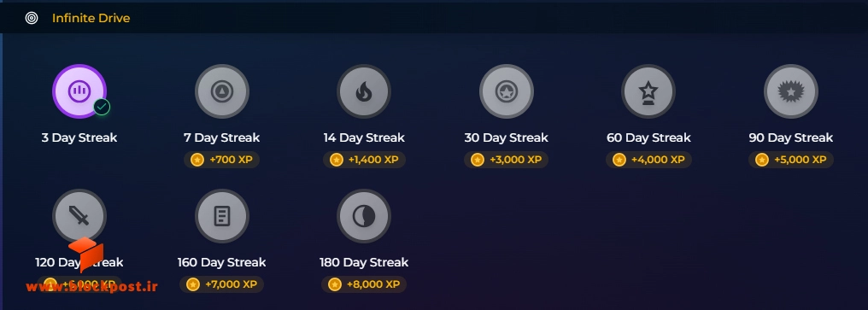Image resolution: width=868 pixels, height=310 pixels.
Task: Select the +5,000 XP reward pill
Action: pos(790,160)
